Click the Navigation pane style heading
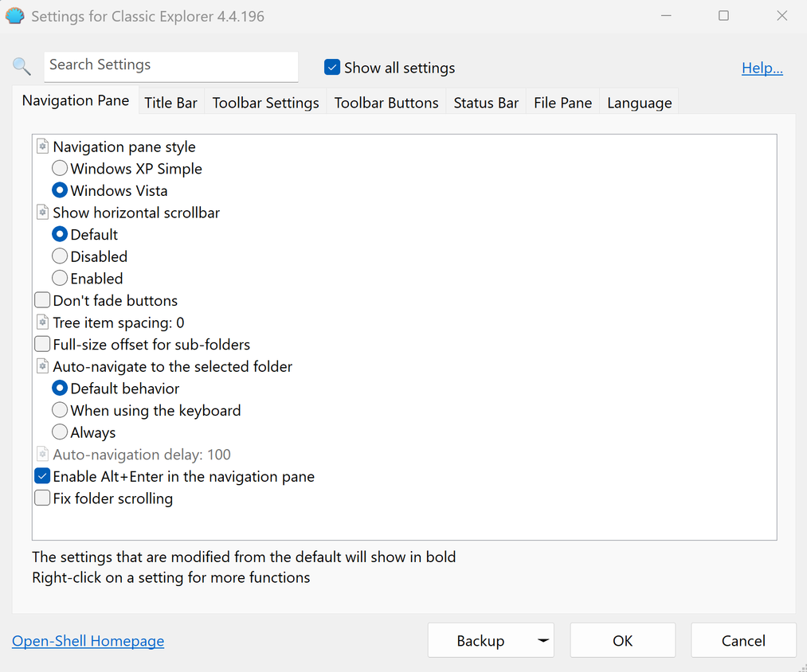Image resolution: width=807 pixels, height=672 pixels. [x=124, y=147]
